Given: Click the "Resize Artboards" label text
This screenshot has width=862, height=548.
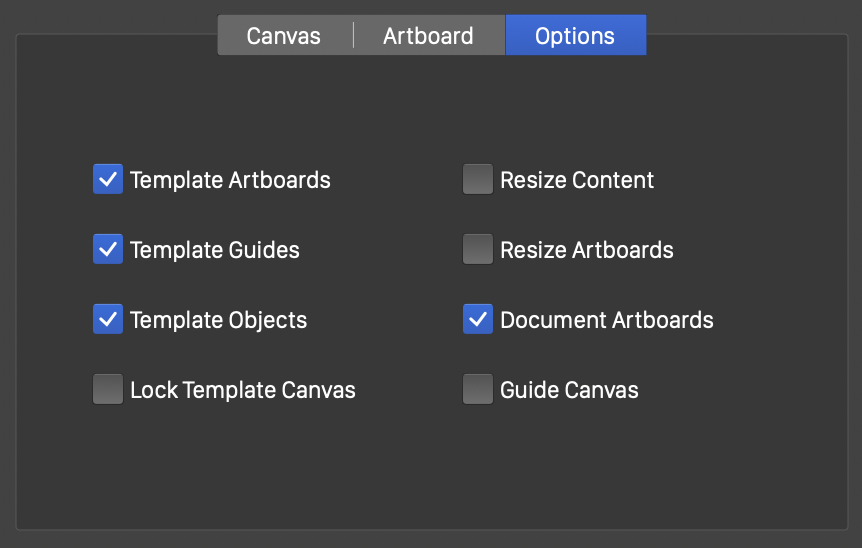Looking at the screenshot, I should coord(587,251).
